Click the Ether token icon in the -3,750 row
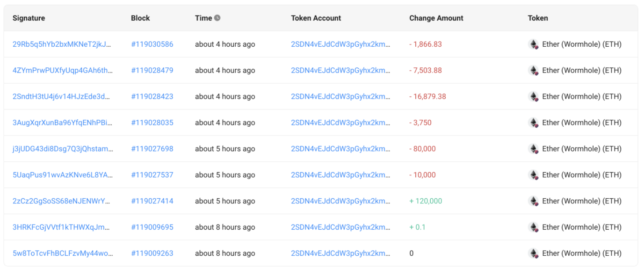 533,123
